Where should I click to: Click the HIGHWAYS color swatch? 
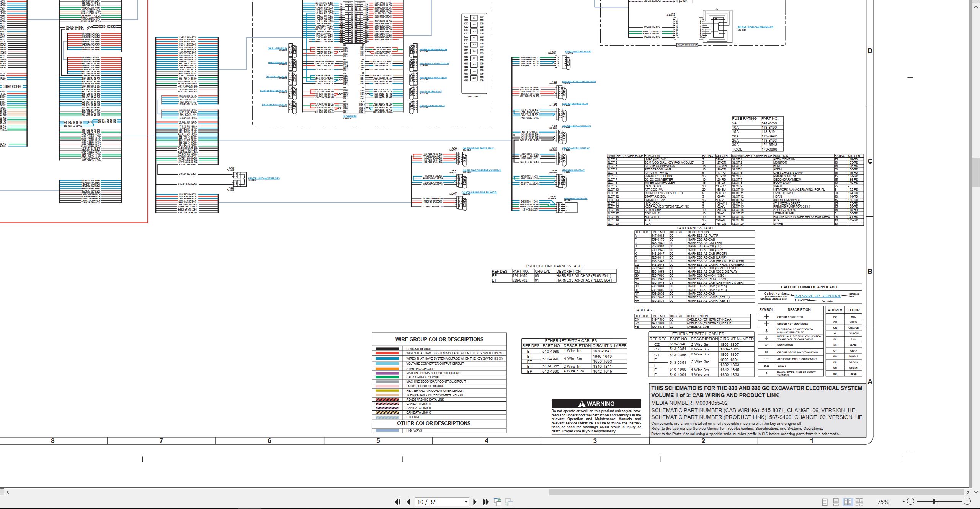coord(387,430)
